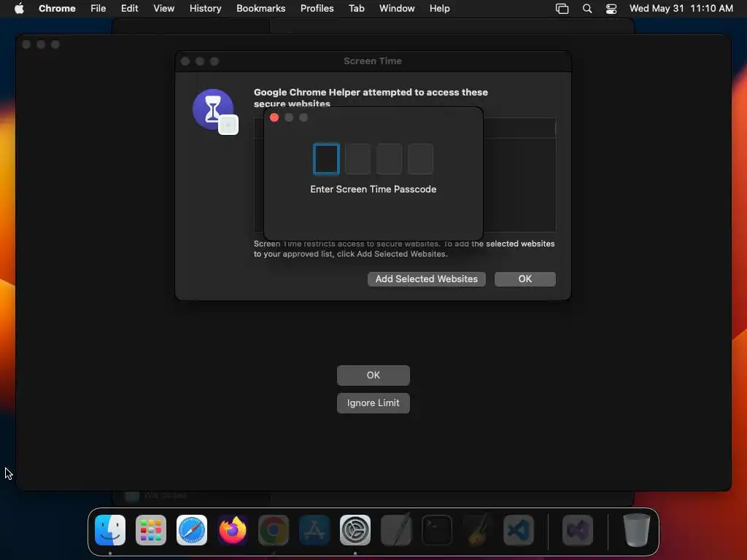Click the Ignore Limit button
Screen dimensions: 747x560
tap(373, 402)
